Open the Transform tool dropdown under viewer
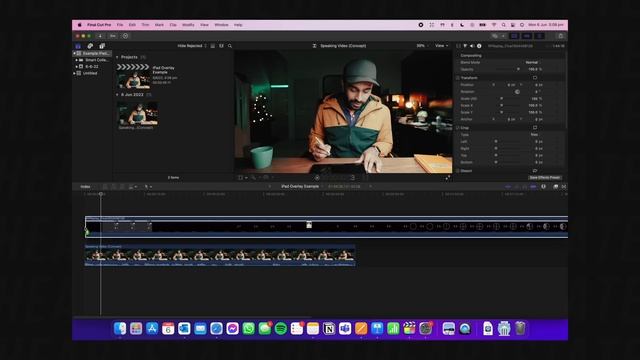Screen dimensions: 640x360 [242, 178]
